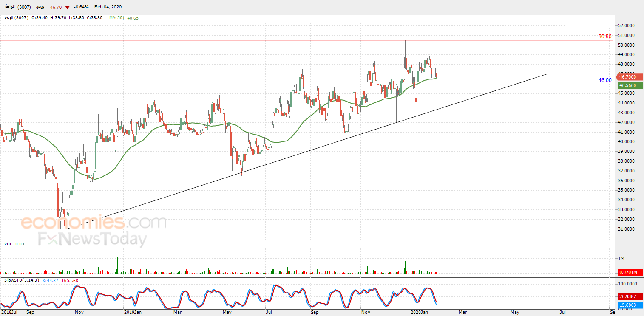Select the MA(50) indicator label
The image size is (644, 316).
click(x=116, y=18)
